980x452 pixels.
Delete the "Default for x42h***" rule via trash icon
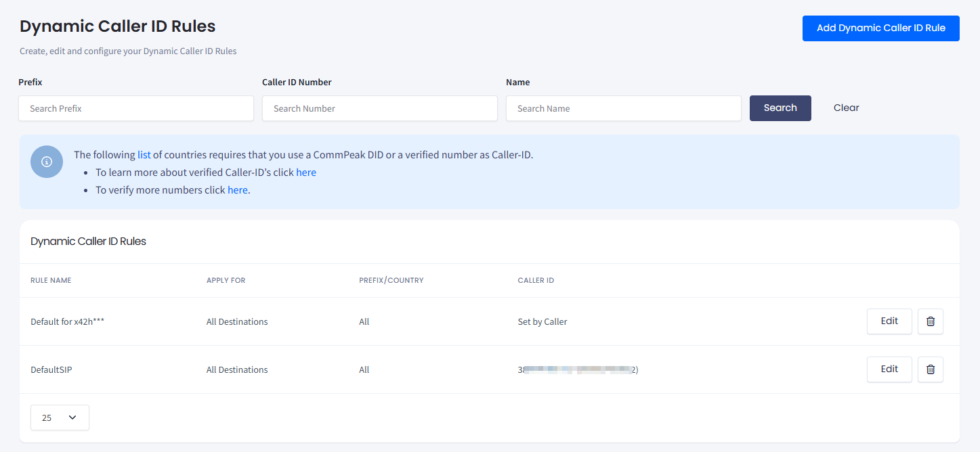(930, 321)
